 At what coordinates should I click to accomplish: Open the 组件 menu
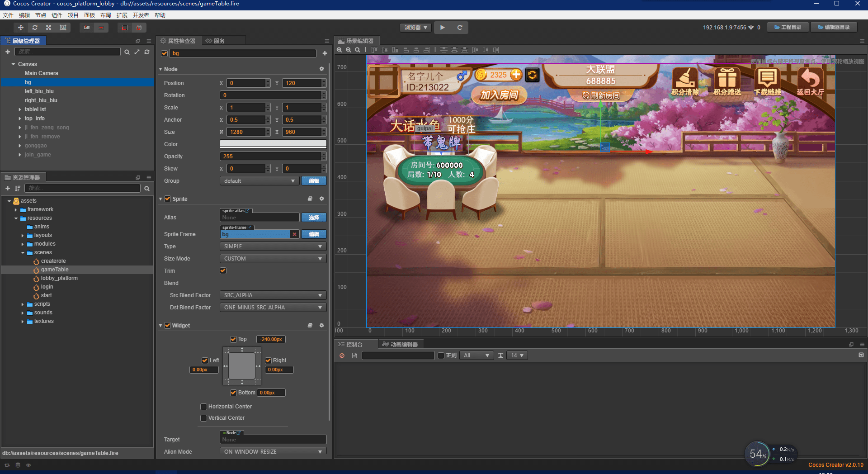pos(57,15)
